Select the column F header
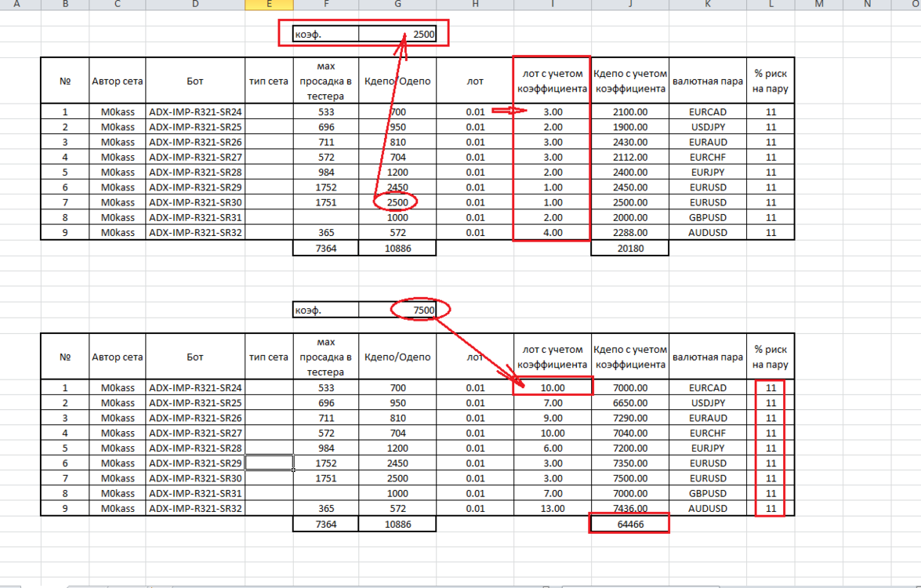This screenshot has height=588, width=921. 326,5
